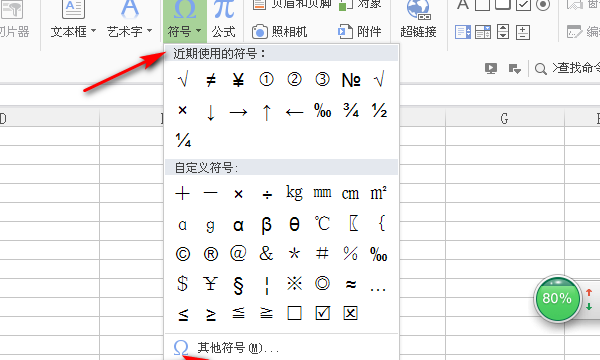600x360 pixels.
Task: Insert the θ theta symbol
Action: 294,224
